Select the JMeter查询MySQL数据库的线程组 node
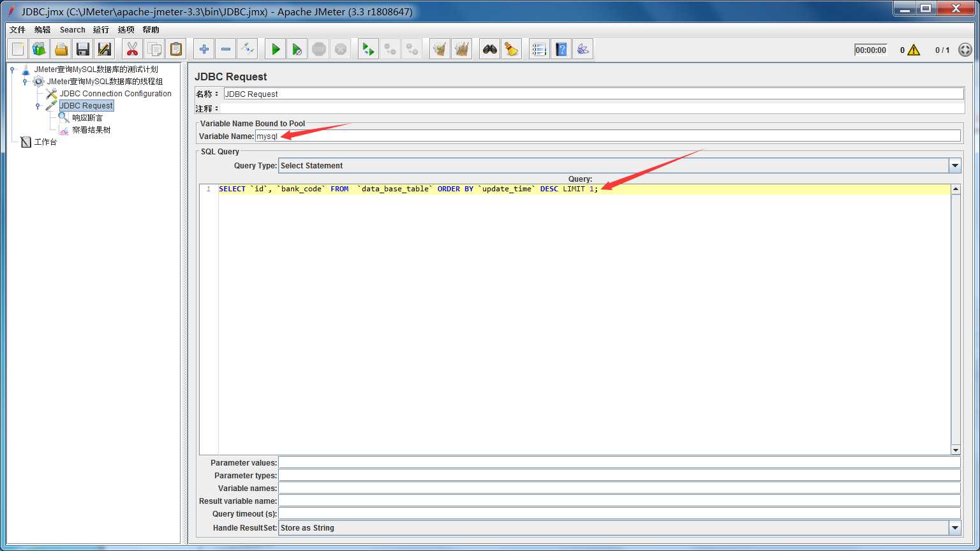 click(x=105, y=82)
